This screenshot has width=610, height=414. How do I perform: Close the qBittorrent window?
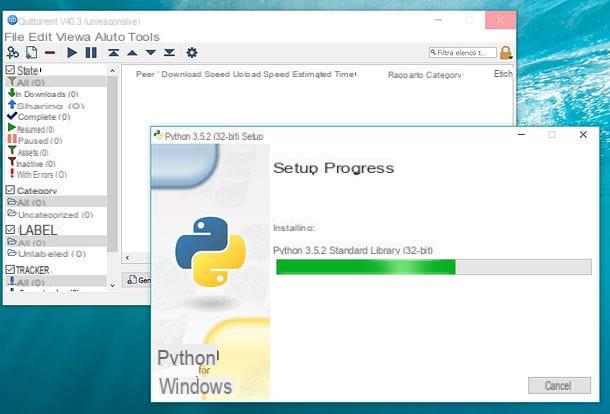click(x=500, y=20)
